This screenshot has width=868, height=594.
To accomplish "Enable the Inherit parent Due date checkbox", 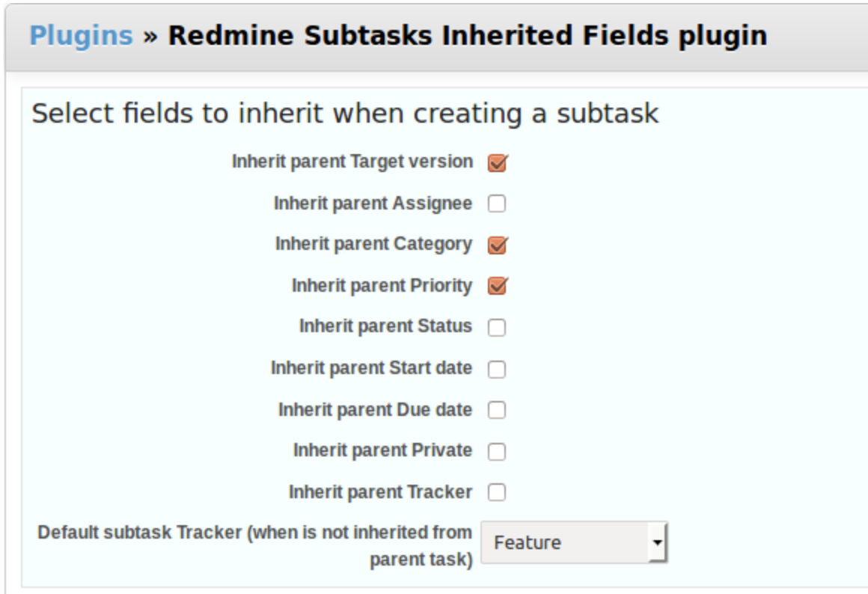I will click(x=497, y=410).
